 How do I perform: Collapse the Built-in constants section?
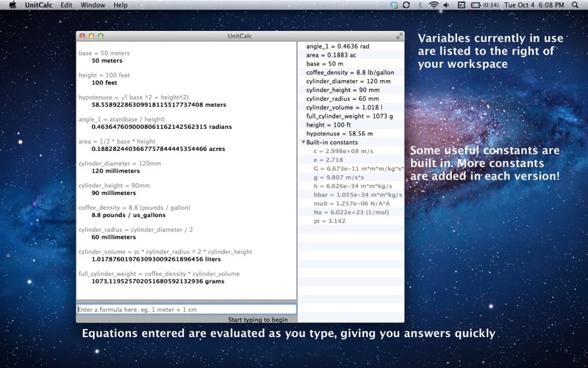(x=303, y=142)
